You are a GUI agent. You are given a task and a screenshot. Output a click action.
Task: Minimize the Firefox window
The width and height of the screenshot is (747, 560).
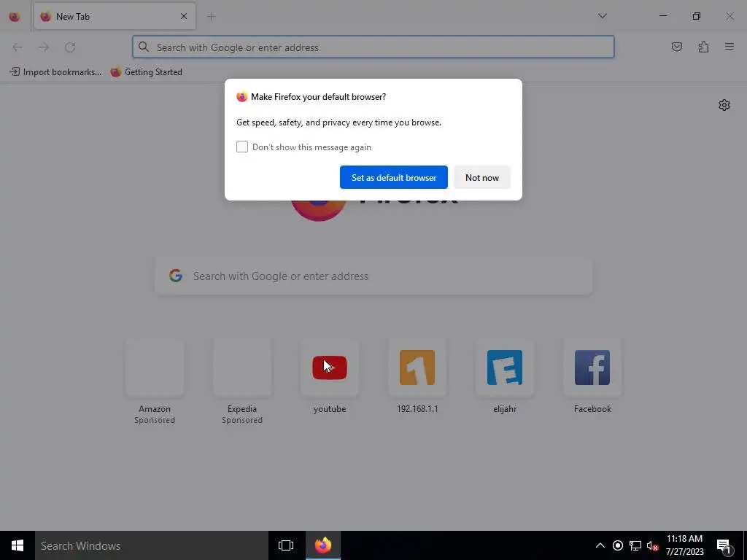pos(663,16)
